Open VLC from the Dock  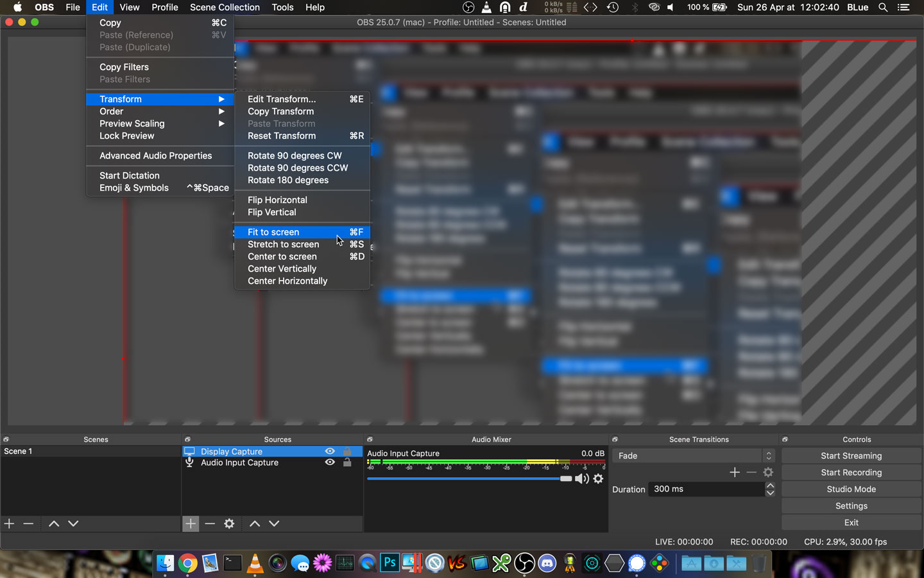255,563
